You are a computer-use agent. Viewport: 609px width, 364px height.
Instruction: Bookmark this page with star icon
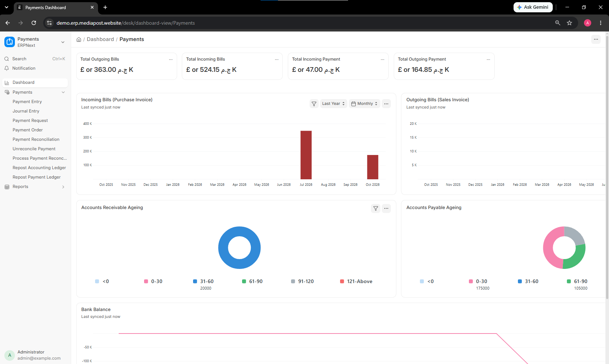[x=569, y=23]
